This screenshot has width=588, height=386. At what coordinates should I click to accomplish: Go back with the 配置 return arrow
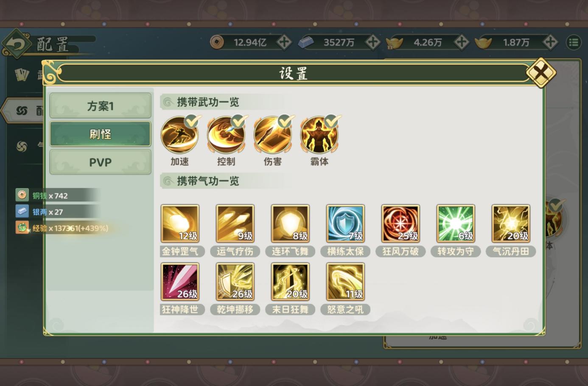[16, 44]
